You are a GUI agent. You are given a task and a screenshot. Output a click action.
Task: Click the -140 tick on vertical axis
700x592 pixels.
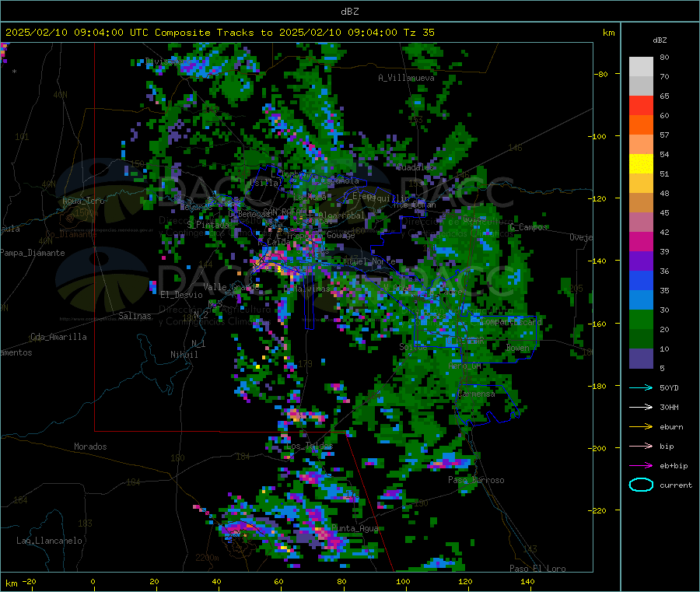point(599,261)
